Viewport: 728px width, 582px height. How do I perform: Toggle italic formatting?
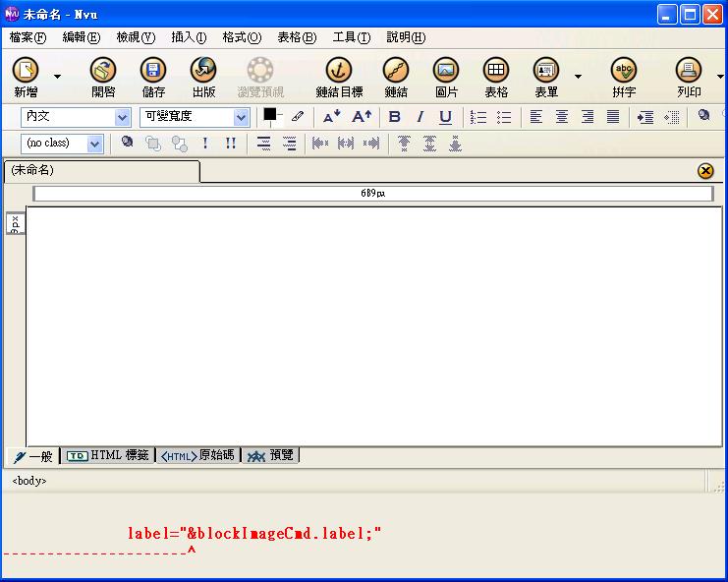(420, 117)
